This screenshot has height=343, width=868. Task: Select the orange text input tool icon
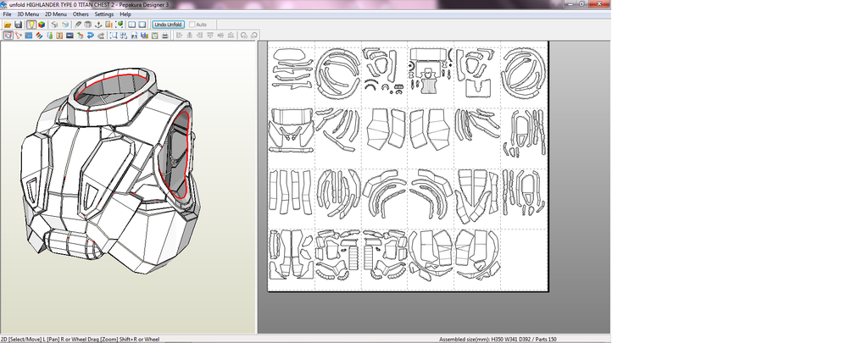coord(59,36)
